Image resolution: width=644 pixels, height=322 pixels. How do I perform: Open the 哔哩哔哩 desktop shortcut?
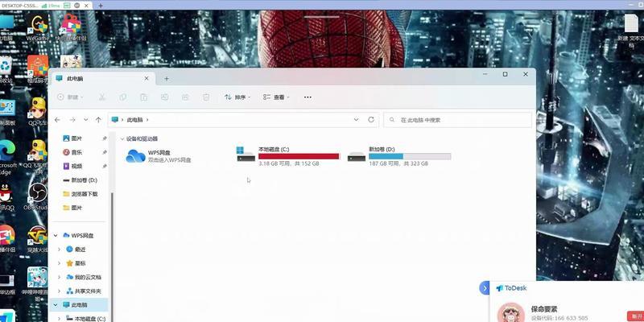37,283
